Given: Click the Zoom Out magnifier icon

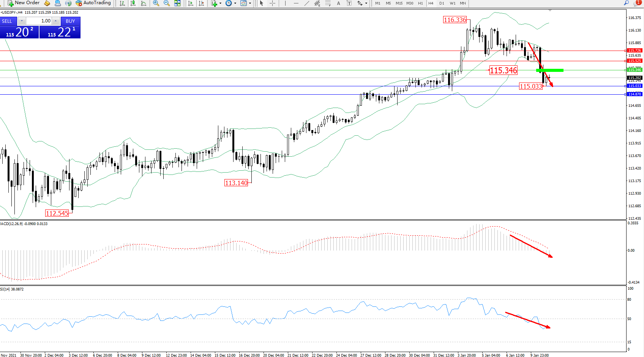Looking at the screenshot, I should (166, 3).
